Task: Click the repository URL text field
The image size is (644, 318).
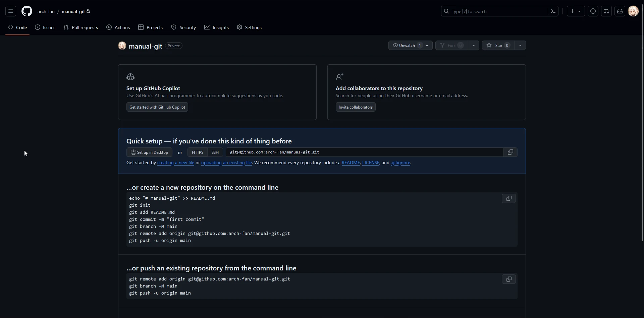Action: pos(365,152)
